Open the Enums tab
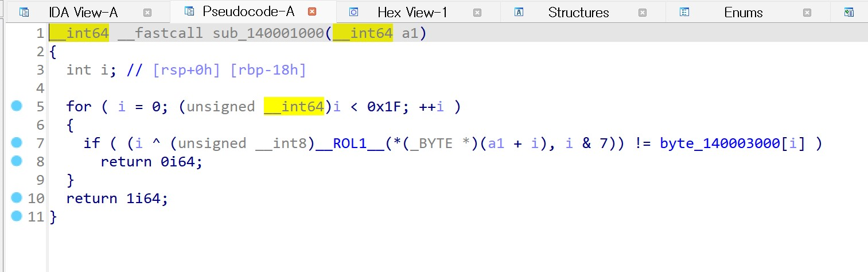Screen dimensions: 868x272 pos(744,12)
